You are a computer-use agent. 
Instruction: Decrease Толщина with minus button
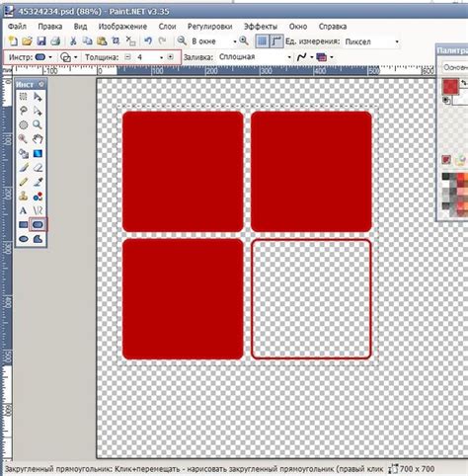coord(127,57)
